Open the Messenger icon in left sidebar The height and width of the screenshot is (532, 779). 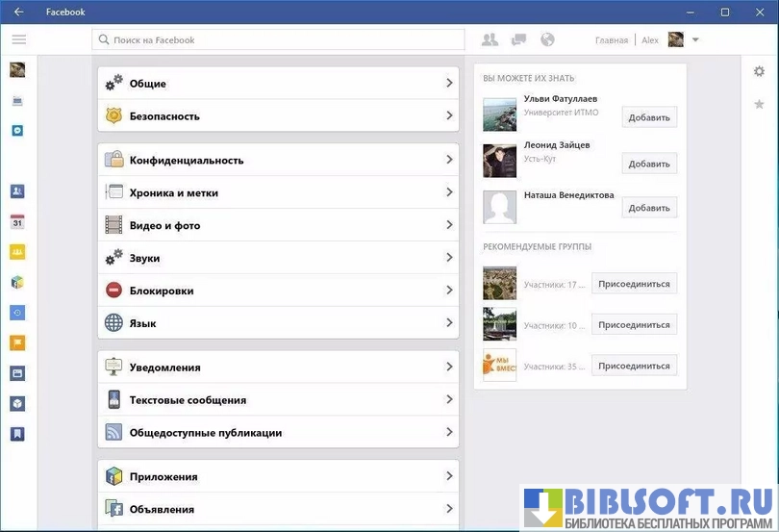tap(17, 131)
